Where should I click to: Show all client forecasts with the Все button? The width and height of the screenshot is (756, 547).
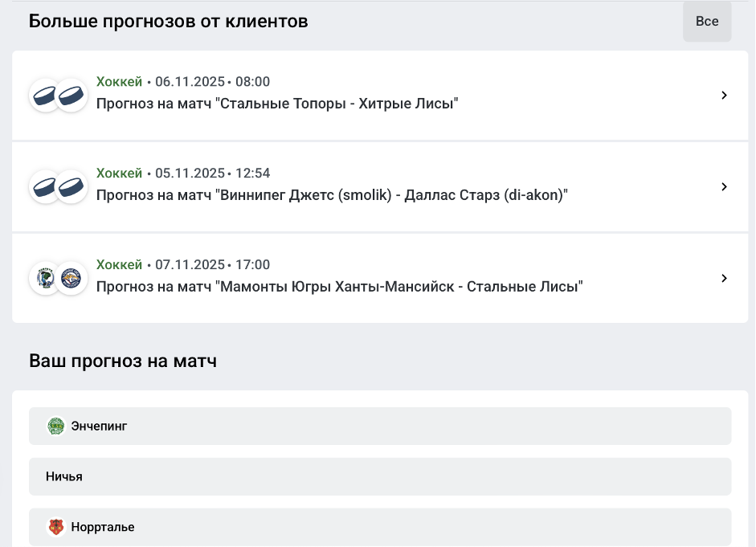pos(707,22)
